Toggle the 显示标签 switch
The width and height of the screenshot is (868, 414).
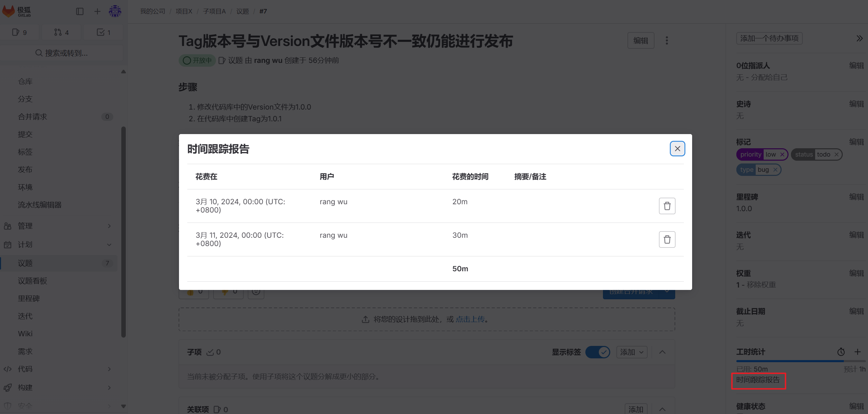click(598, 352)
